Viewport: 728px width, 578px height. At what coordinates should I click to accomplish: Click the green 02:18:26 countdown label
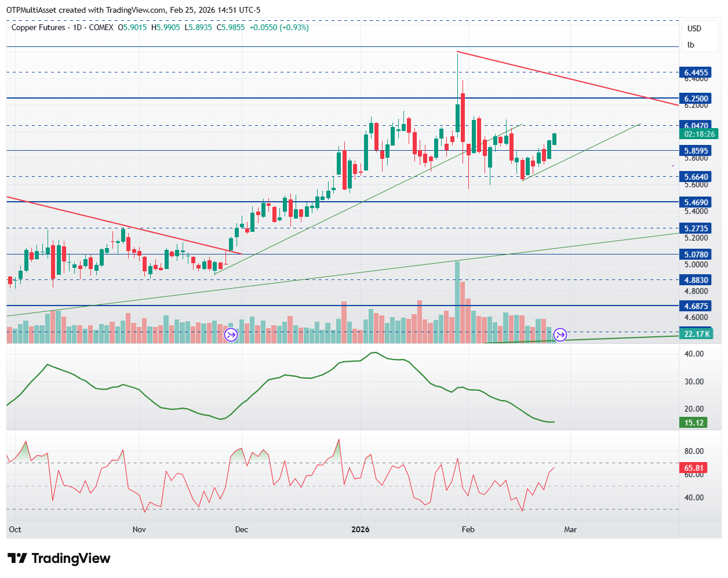(x=700, y=134)
